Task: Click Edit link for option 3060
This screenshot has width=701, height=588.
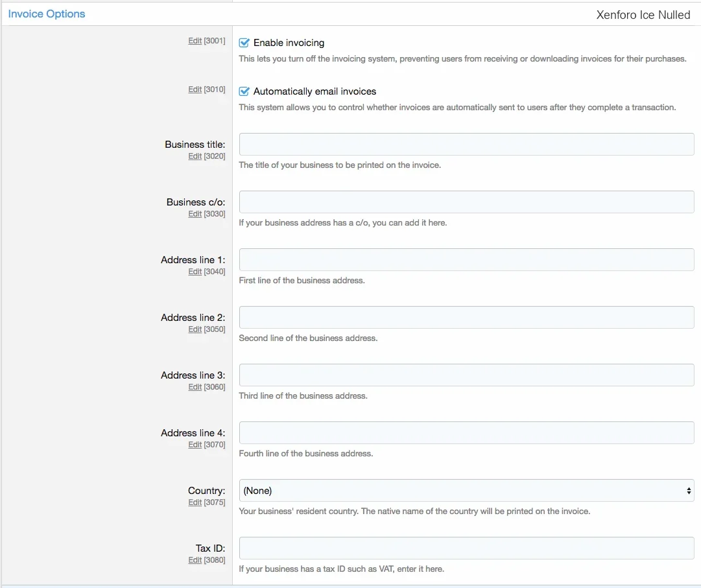Action: click(x=195, y=387)
